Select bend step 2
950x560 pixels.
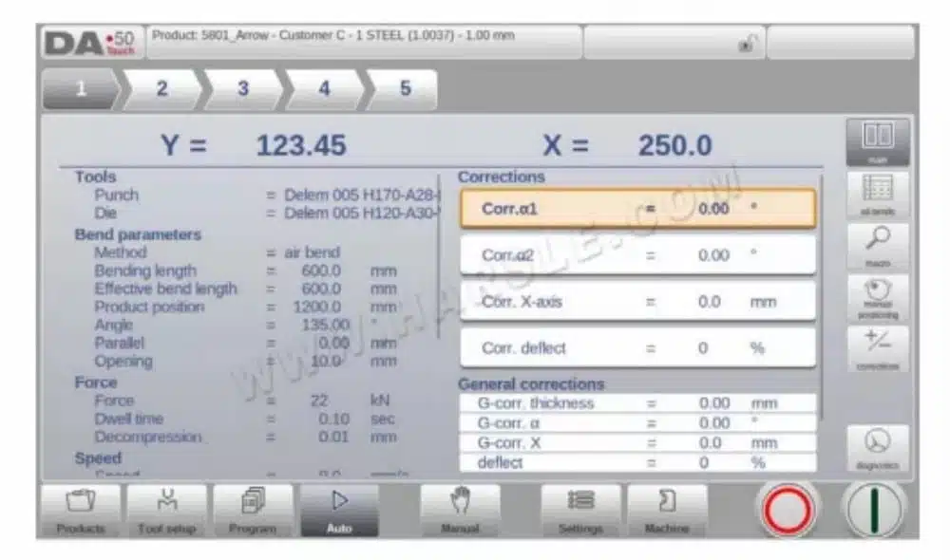[161, 89]
